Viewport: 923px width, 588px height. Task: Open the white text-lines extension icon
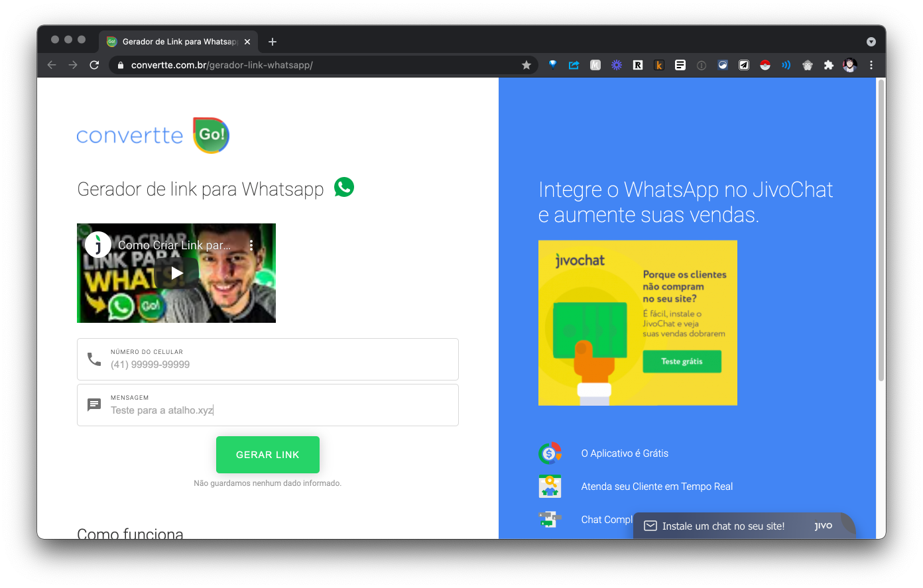(680, 65)
